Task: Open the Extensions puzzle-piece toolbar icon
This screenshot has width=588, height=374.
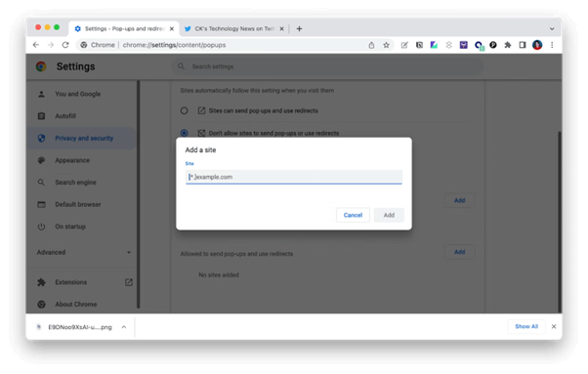Action: (508, 45)
